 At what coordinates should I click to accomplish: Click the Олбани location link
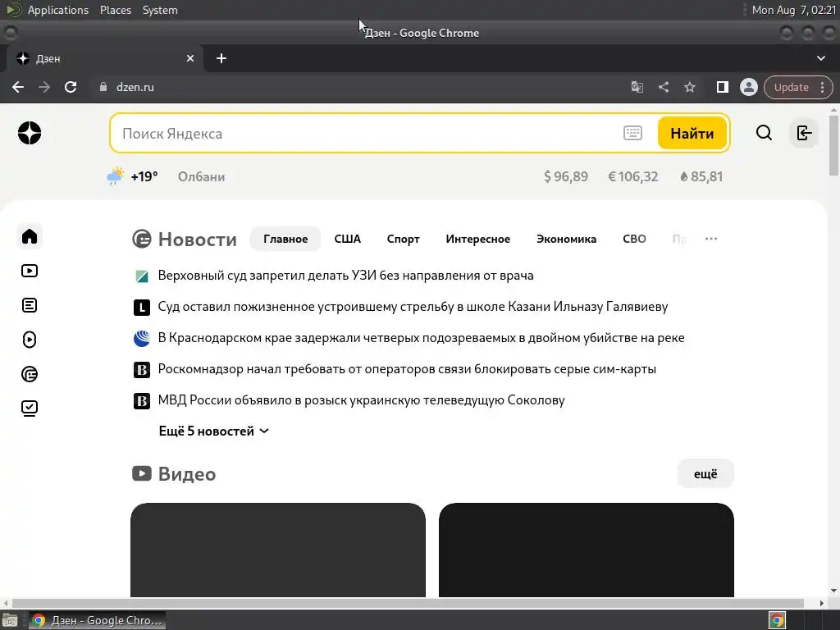pyautogui.click(x=202, y=177)
